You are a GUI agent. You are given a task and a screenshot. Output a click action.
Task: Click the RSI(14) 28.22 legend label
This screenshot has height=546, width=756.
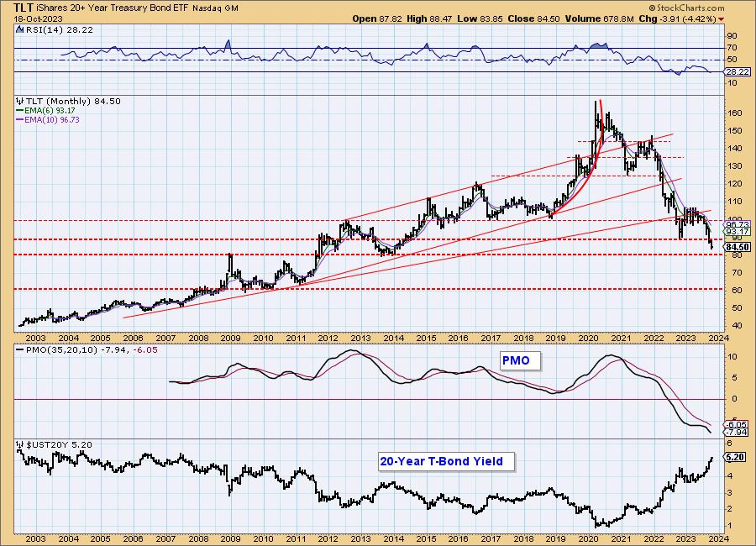point(59,29)
